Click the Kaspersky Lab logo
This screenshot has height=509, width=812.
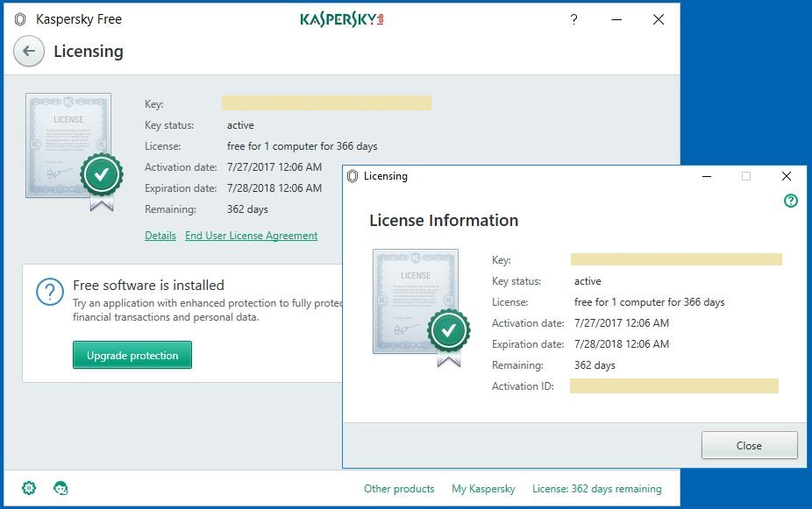(x=342, y=19)
